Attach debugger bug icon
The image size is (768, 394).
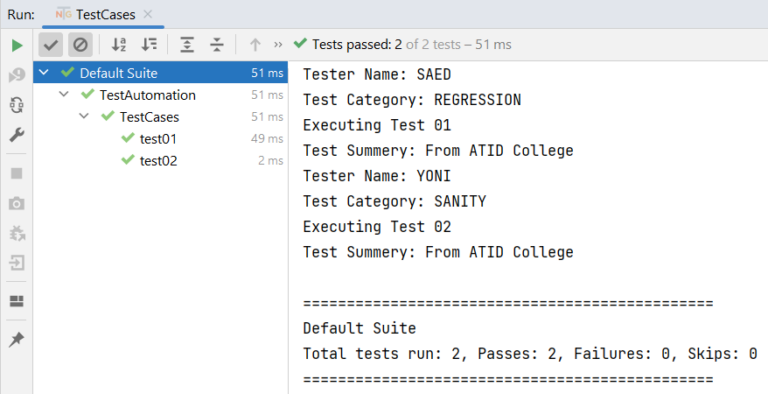point(17,233)
